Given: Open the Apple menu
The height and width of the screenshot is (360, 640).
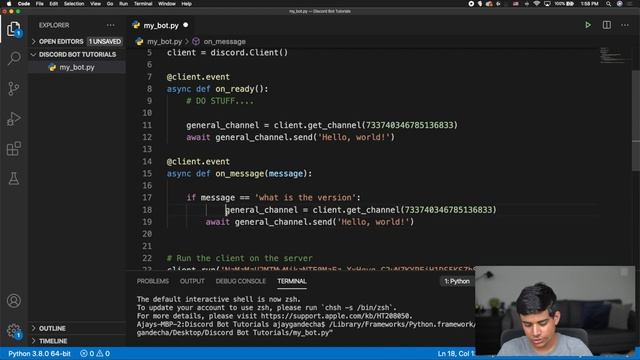Looking at the screenshot, I should coord(9,4).
